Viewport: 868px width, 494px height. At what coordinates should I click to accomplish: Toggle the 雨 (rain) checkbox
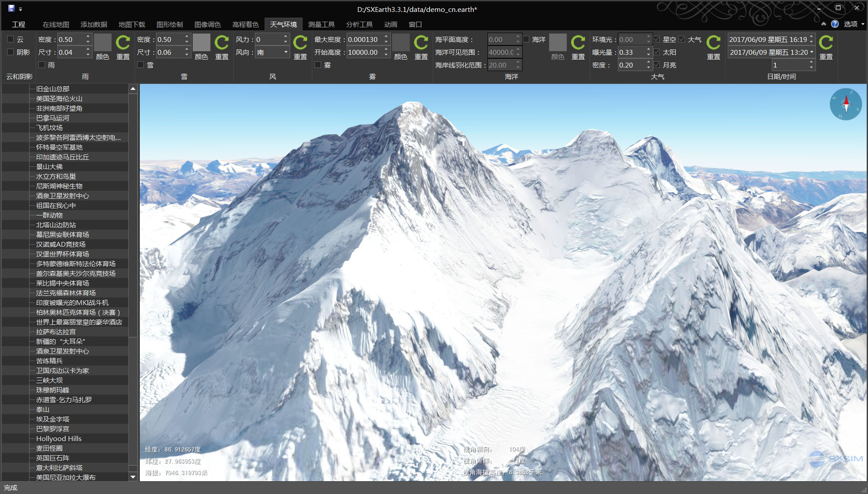point(42,65)
